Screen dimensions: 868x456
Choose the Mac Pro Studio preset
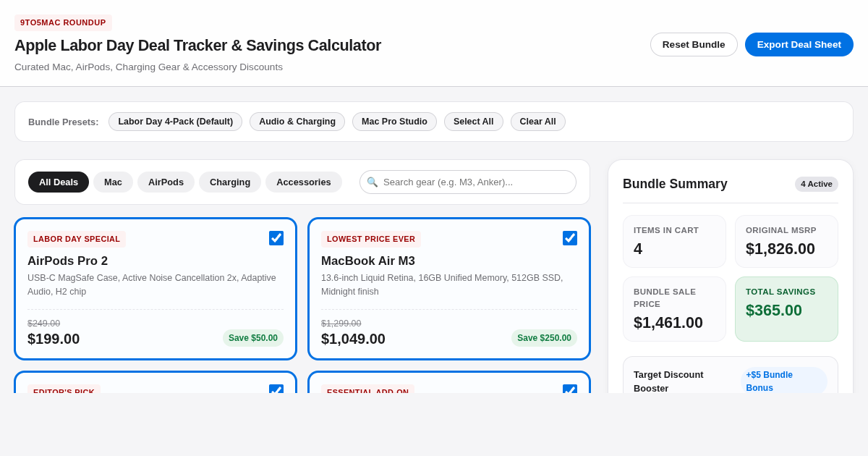click(394, 122)
